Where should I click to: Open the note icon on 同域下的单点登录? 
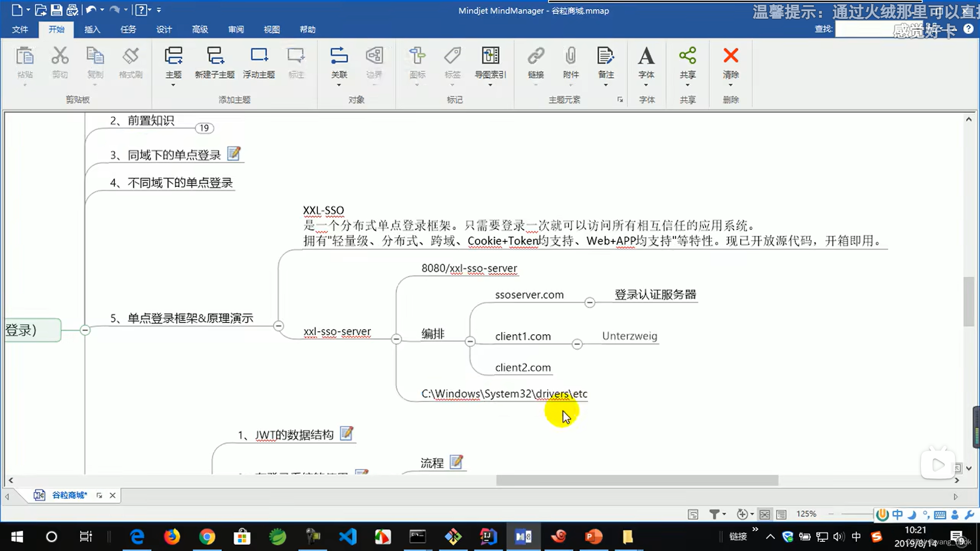click(x=234, y=154)
